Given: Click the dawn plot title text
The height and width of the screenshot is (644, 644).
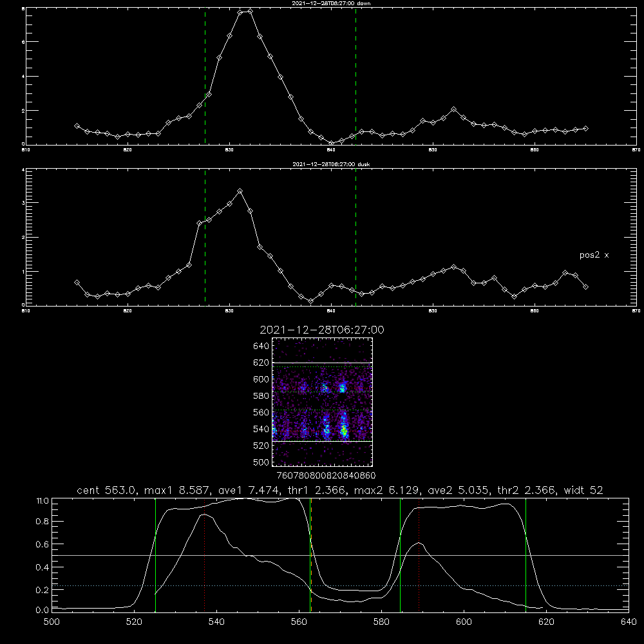Looking at the screenshot, I should tap(331, 3).
